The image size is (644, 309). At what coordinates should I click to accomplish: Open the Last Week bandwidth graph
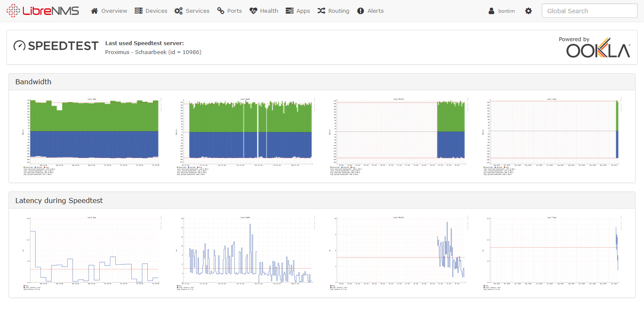[245, 136]
